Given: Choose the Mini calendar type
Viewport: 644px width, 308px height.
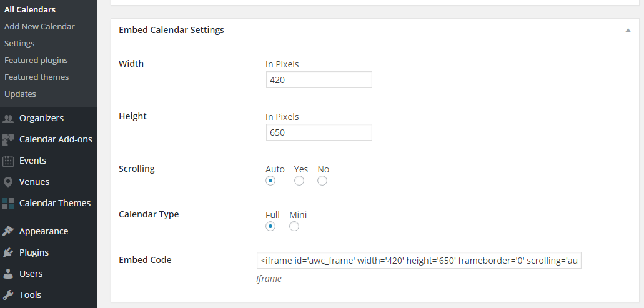Looking at the screenshot, I should pos(294,226).
